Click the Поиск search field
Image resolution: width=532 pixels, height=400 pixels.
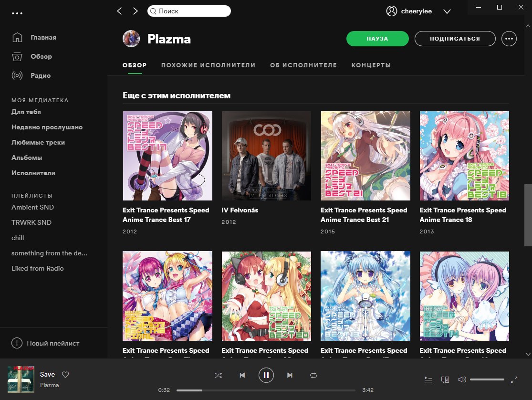click(x=189, y=11)
